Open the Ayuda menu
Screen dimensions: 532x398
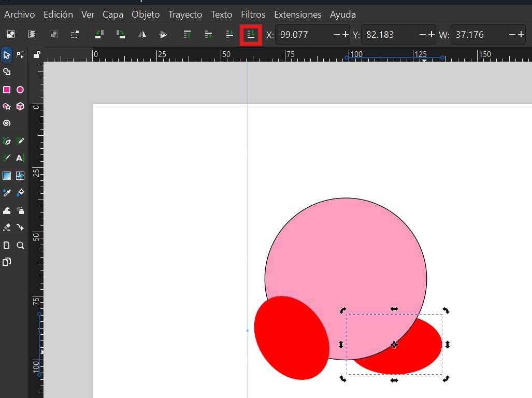point(343,15)
